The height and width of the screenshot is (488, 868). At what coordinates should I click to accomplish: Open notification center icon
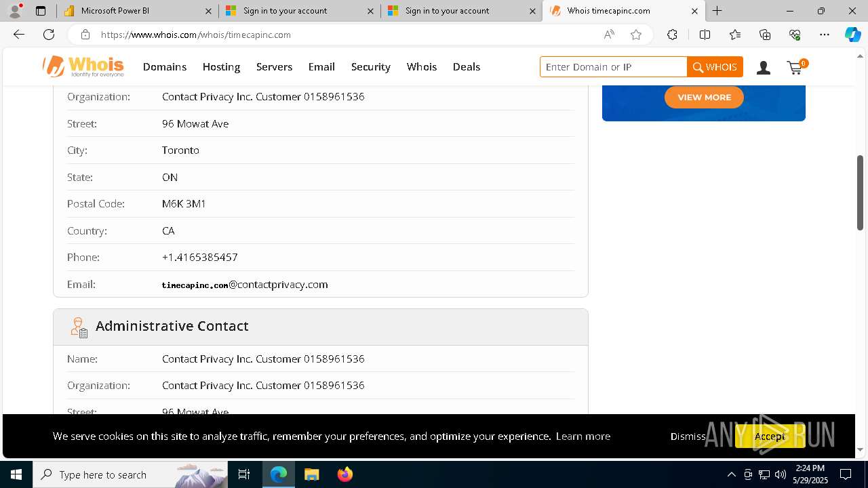click(846, 474)
